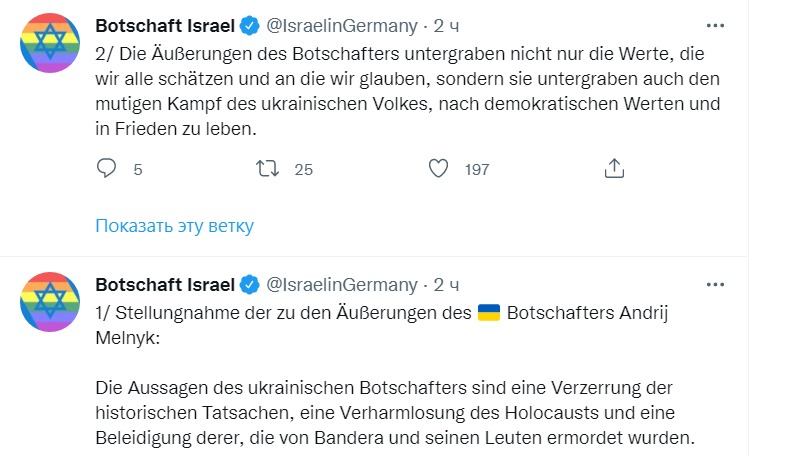Click the verified badge on the top tweet
The height and width of the screenshot is (456, 785).
coord(251,25)
